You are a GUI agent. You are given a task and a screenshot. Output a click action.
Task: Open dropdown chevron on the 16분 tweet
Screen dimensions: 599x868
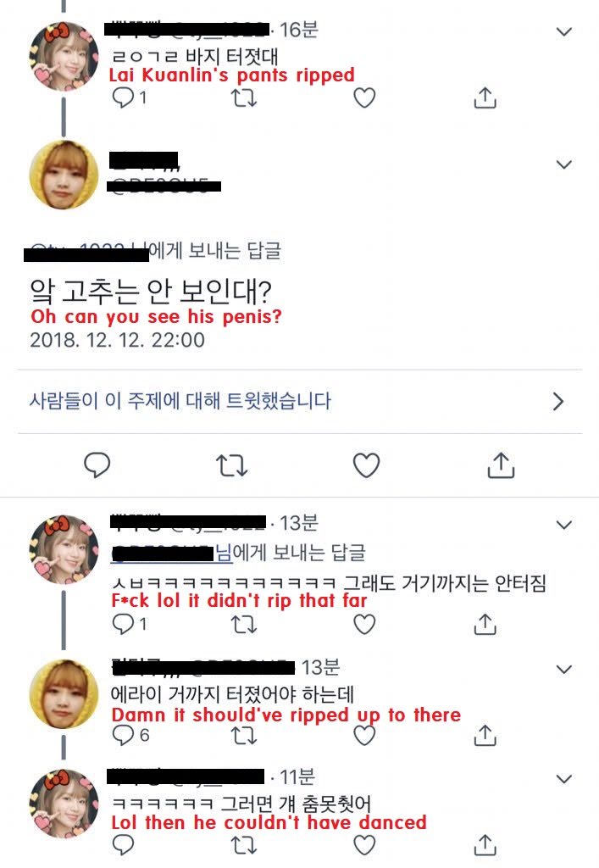point(563,31)
